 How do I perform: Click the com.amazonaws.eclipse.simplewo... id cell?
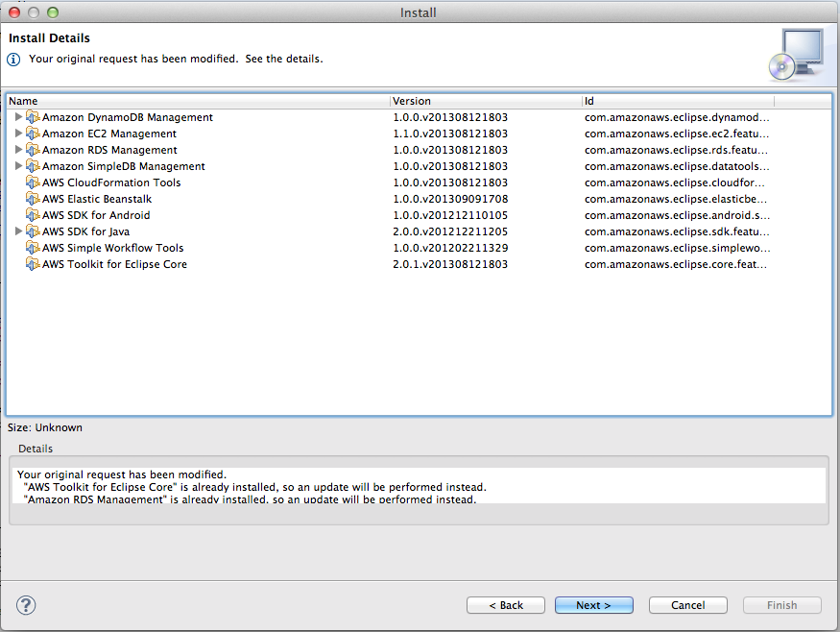pos(677,248)
